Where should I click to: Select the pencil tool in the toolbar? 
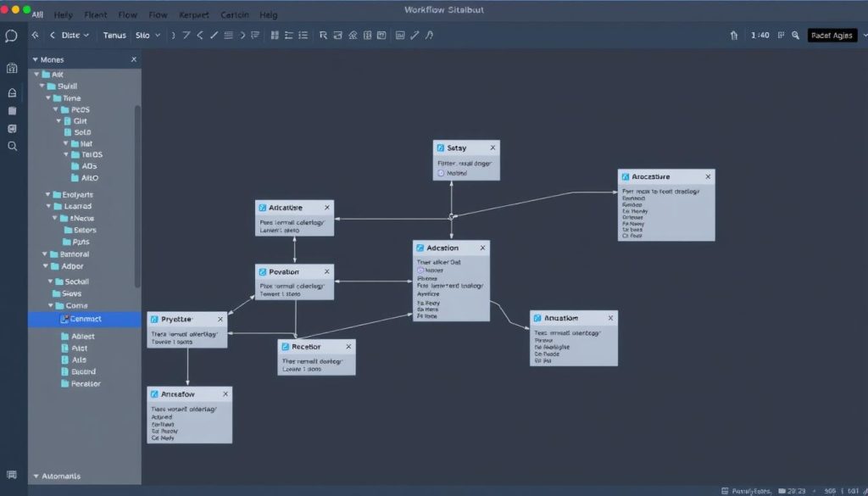coord(413,36)
